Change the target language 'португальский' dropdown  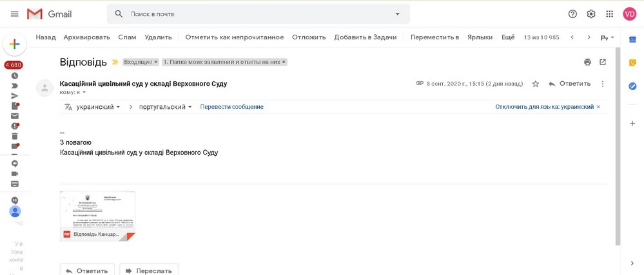click(166, 107)
